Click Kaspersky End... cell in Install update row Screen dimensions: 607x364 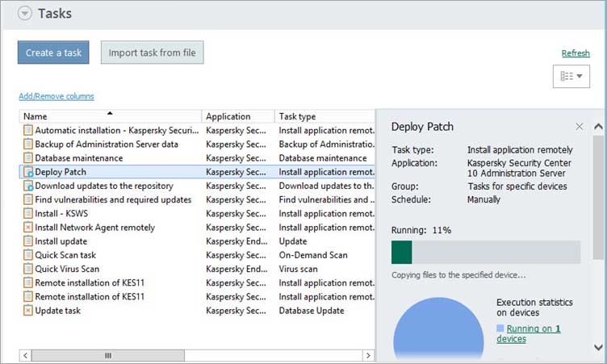point(237,241)
